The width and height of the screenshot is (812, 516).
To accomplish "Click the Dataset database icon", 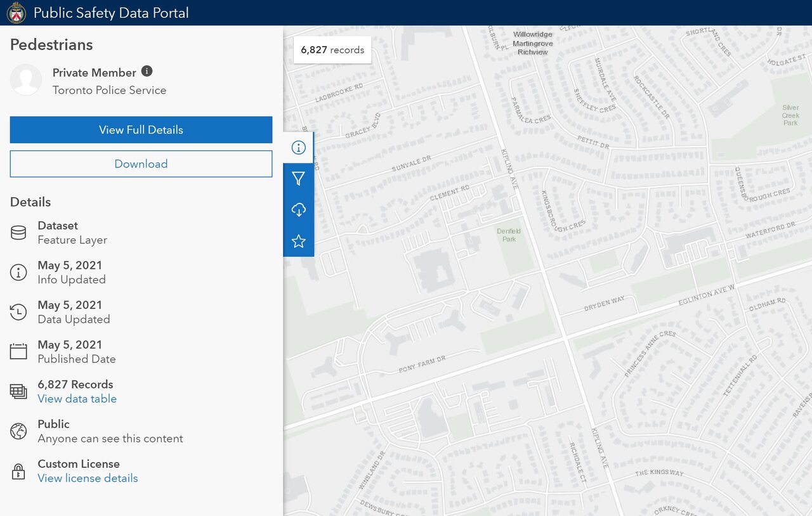I will (18, 233).
